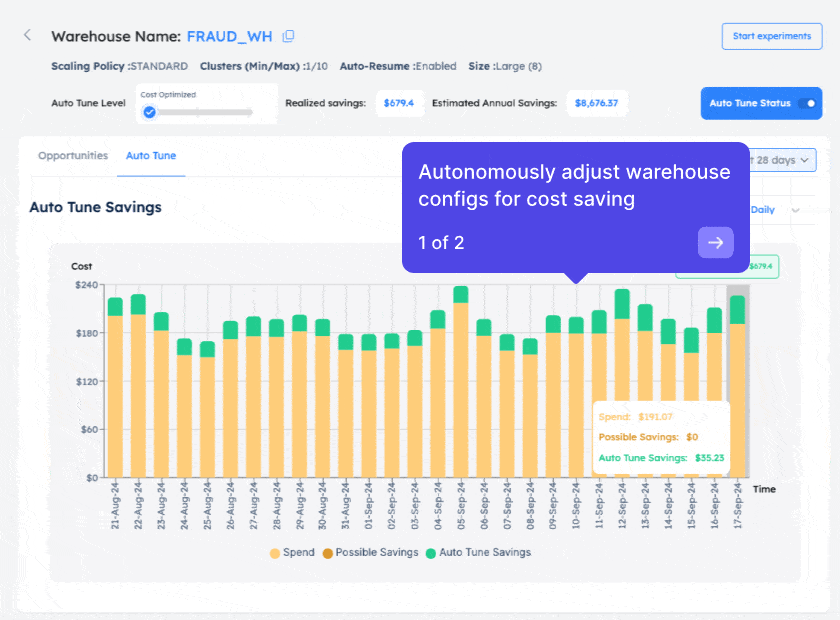
Task: Click the Start experiments button
Action: (772, 36)
